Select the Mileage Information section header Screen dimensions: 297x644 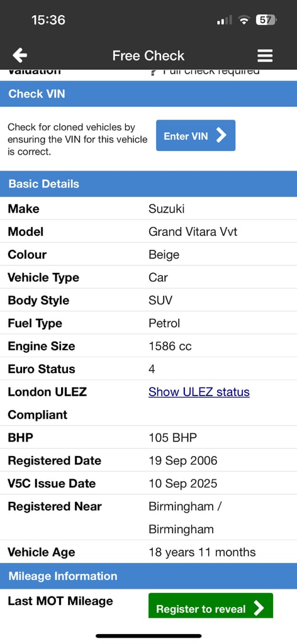pos(148,576)
